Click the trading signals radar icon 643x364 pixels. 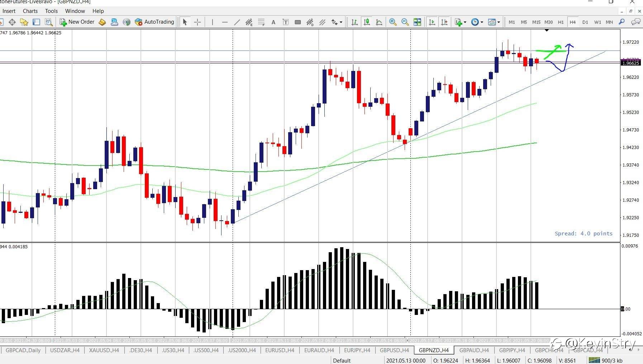pyautogui.click(x=126, y=22)
